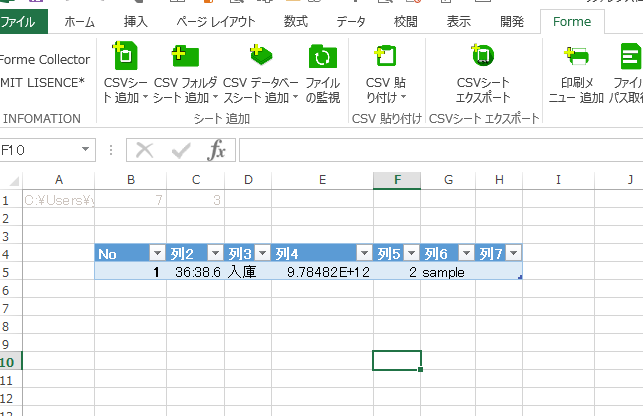Open the 列2 column filter dropdown
Image resolution: width=643 pixels, height=416 pixels.
click(215, 254)
